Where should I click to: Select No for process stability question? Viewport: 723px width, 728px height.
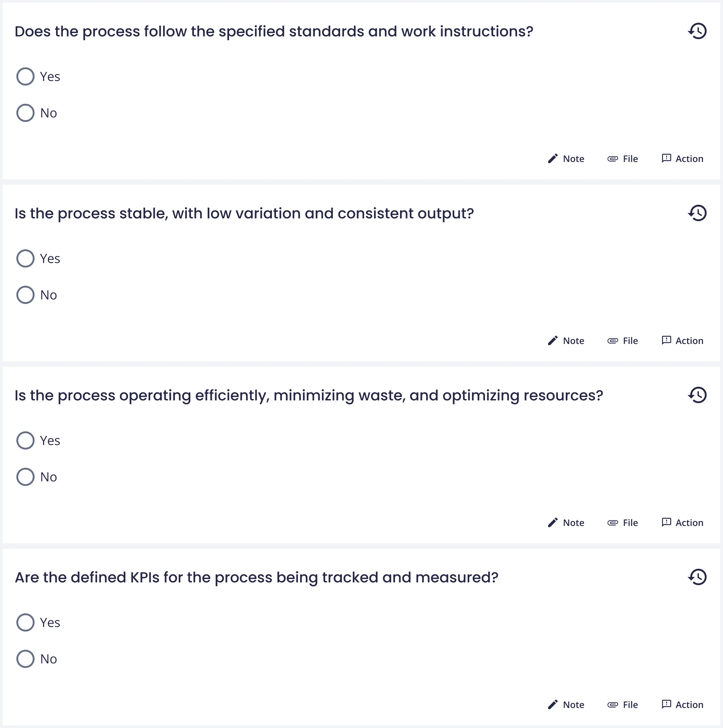pos(26,295)
